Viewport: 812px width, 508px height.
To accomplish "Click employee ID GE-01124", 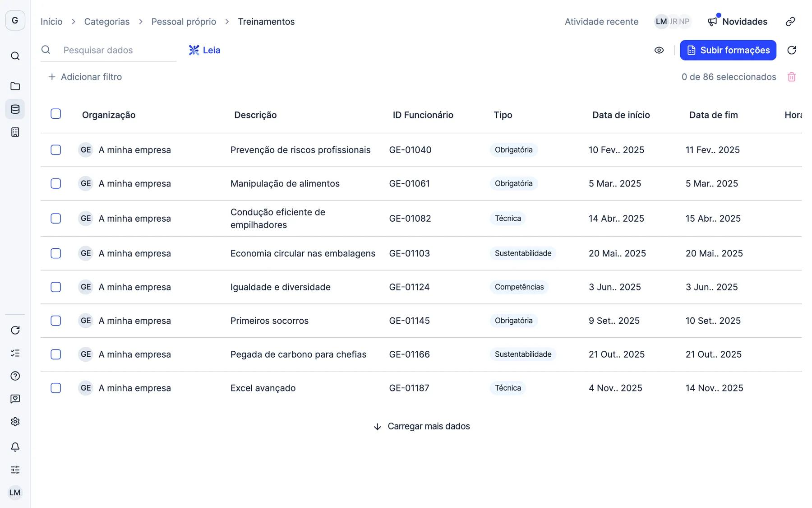I will click(409, 287).
